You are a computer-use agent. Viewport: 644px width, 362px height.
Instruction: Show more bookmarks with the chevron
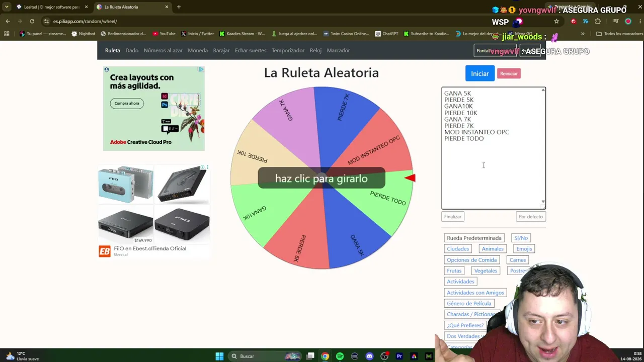[x=583, y=34]
